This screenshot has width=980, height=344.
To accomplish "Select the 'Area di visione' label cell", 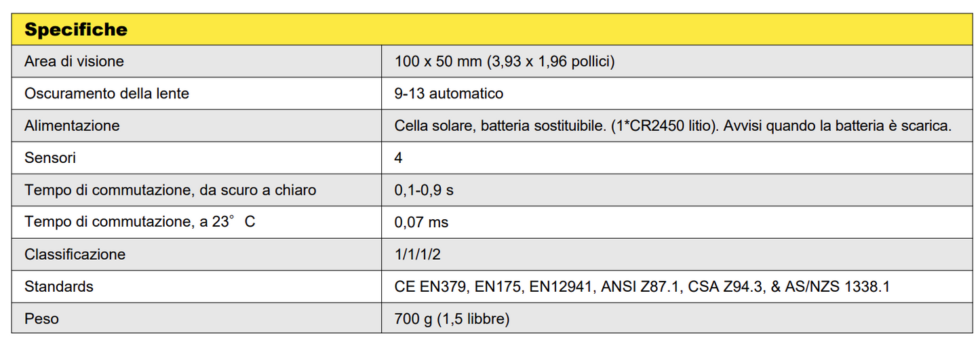I will point(74,62).
